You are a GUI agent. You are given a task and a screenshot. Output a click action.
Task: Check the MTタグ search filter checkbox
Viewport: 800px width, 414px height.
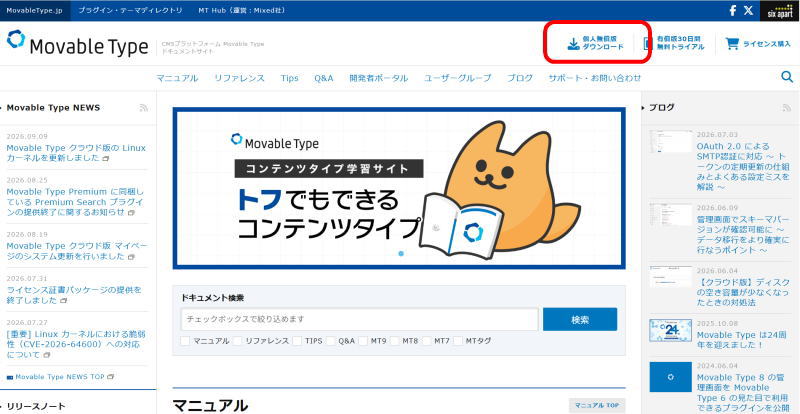point(458,340)
